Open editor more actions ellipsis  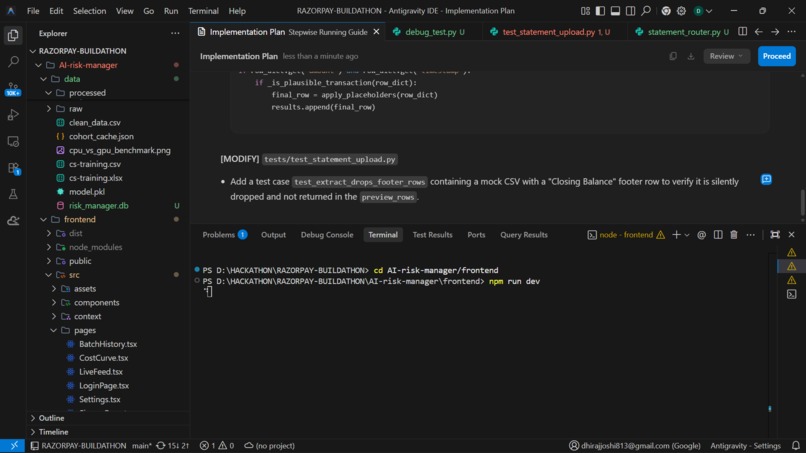792,32
